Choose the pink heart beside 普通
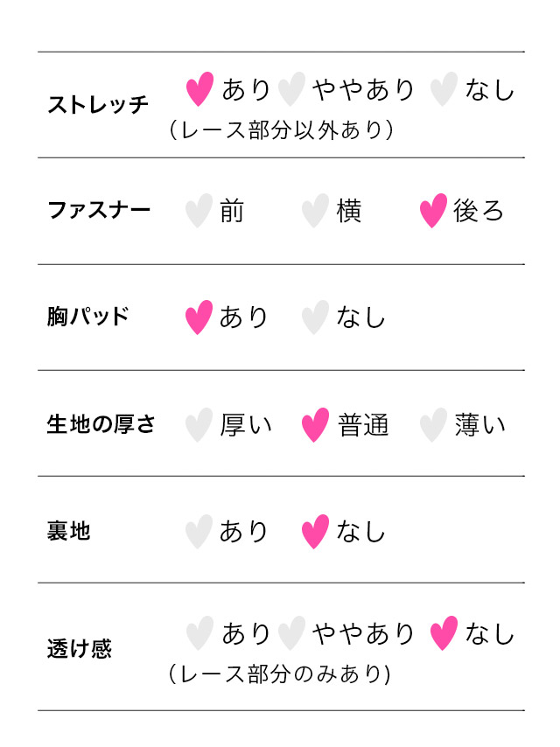The height and width of the screenshot is (747, 560). 315,425
